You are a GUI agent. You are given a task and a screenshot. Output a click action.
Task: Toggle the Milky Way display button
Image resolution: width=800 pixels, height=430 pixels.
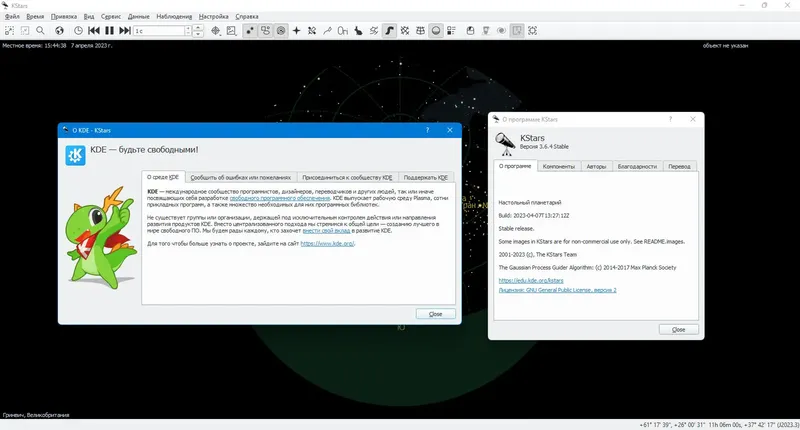pyautogui.click(x=389, y=31)
